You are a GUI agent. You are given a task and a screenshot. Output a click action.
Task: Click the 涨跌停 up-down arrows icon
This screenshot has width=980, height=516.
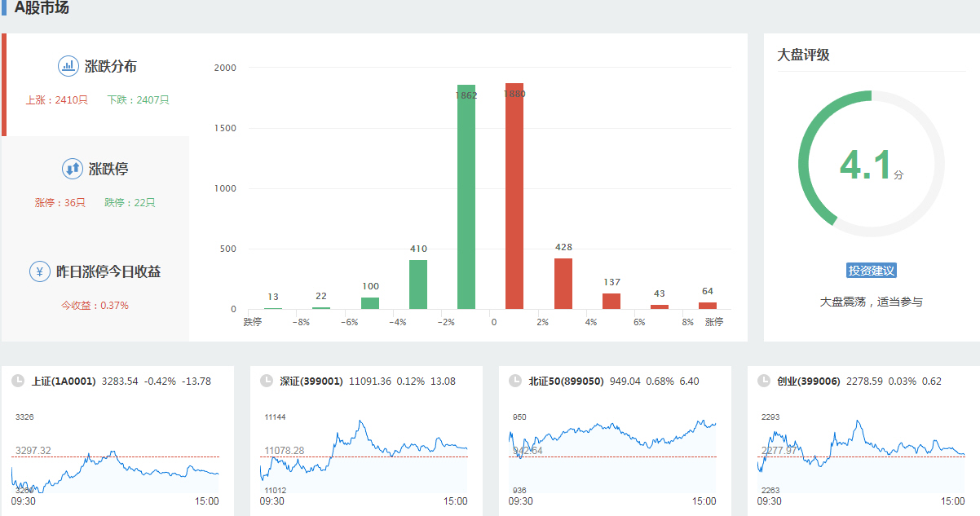(73, 169)
